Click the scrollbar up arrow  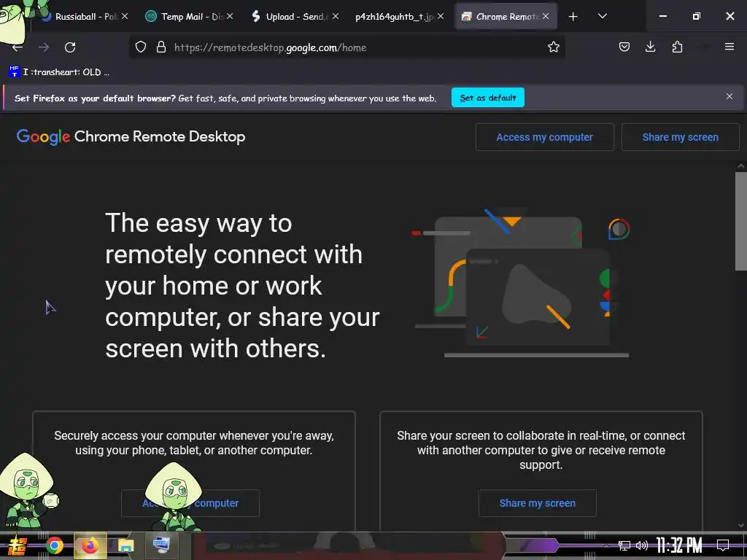(741, 166)
